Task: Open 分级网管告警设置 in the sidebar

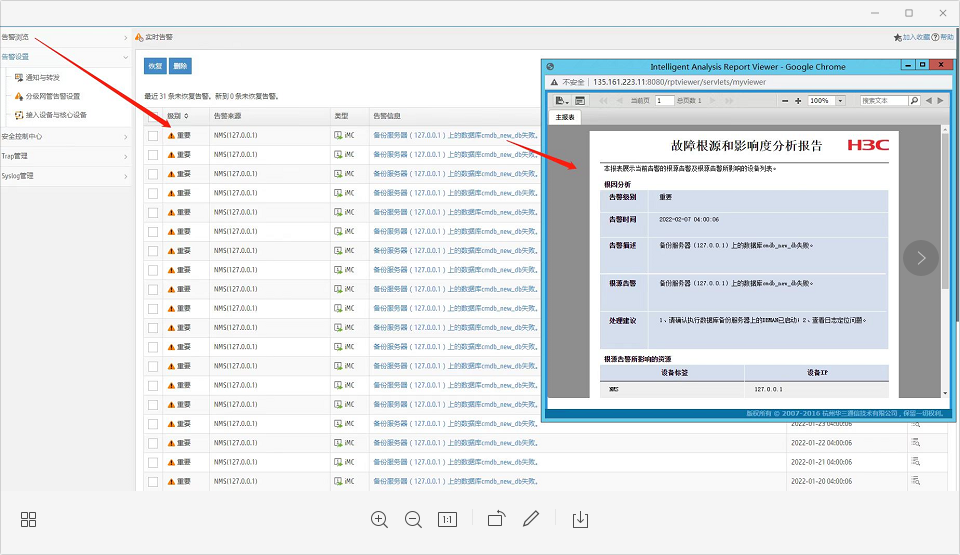Action: click(x=53, y=96)
